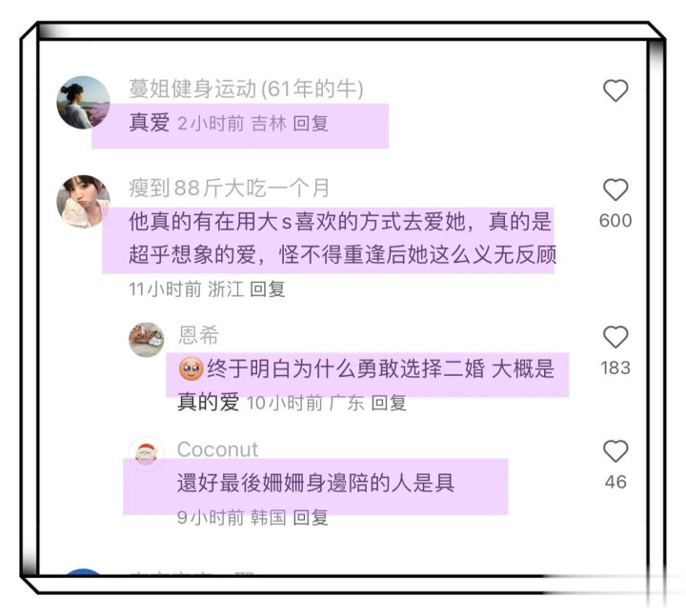Viewport: 686px width, 616px height.
Task: Tap the username 恩希
Action: (x=198, y=335)
